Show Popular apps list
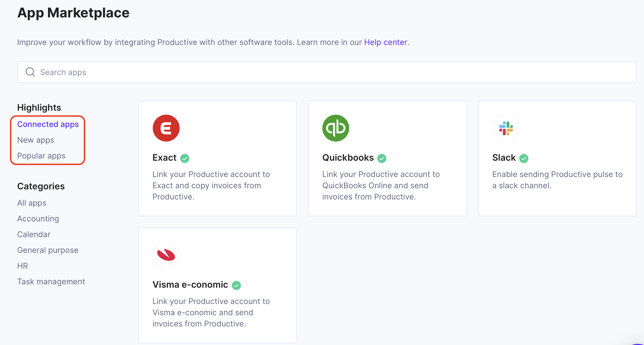Viewport: 644px width, 345px height. (41, 156)
